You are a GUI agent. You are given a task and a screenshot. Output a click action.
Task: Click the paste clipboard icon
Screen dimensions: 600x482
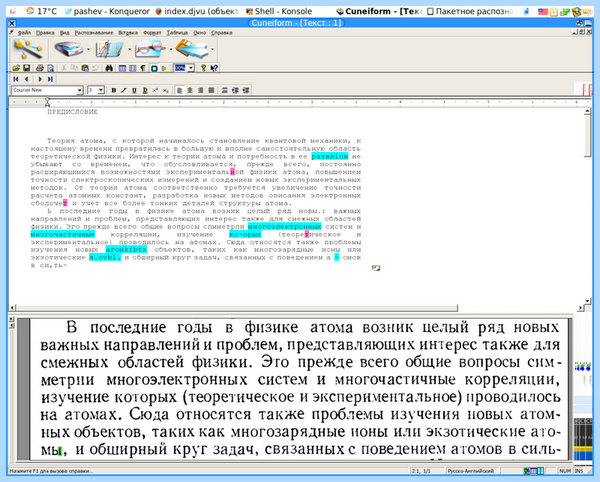click(x=85, y=68)
